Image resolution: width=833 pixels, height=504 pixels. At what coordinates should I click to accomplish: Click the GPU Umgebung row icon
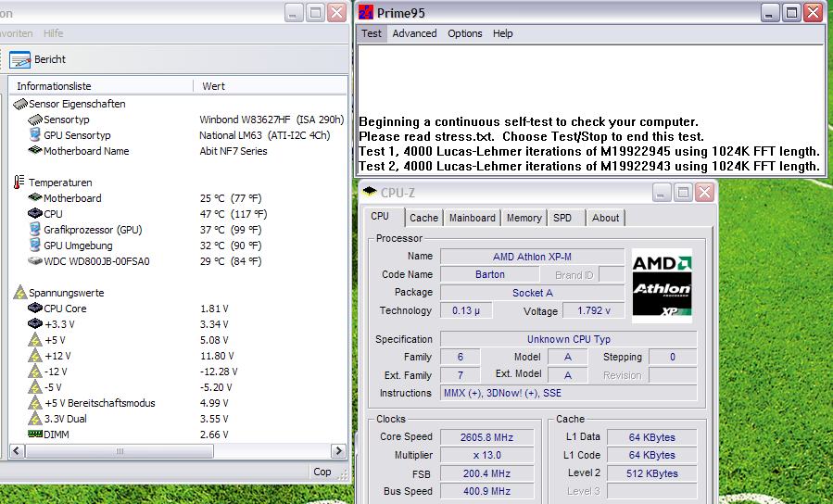[35, 245]
